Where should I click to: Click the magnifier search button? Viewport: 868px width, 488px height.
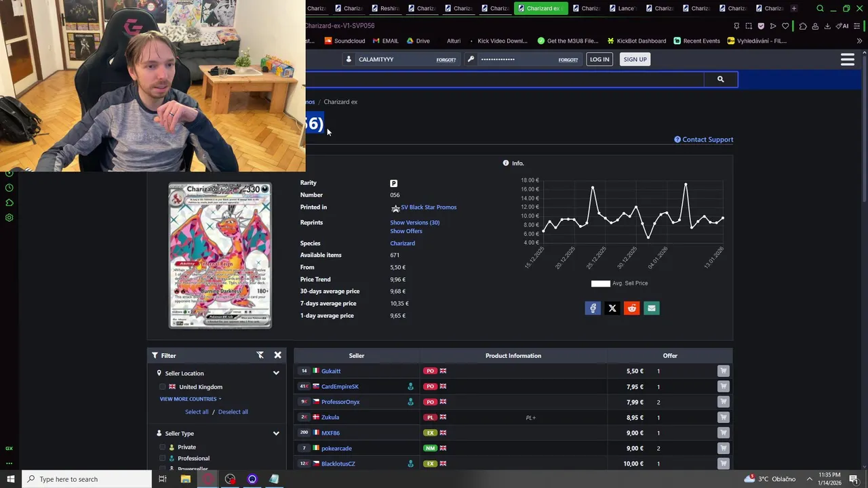click(x=720, y=79)
